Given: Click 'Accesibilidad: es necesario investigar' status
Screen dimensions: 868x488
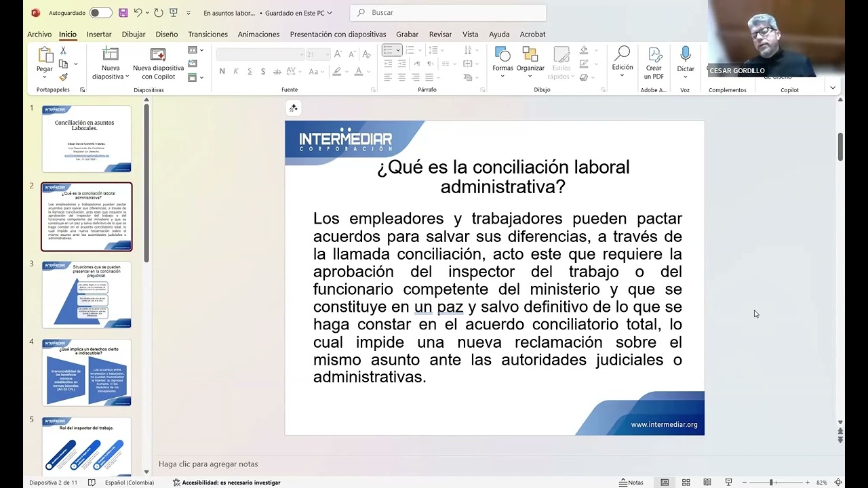Looking at the screenshot, I should point(226,483).
